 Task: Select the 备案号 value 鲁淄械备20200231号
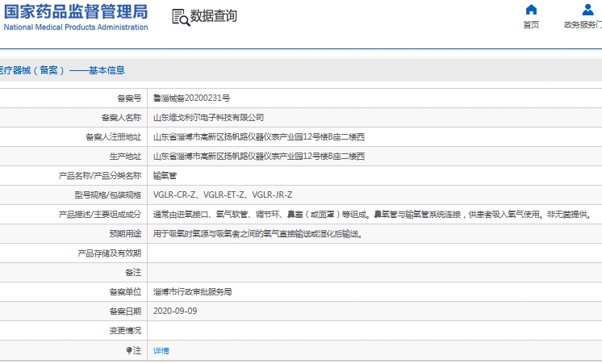pyautogui.click(x=191, y=98)
